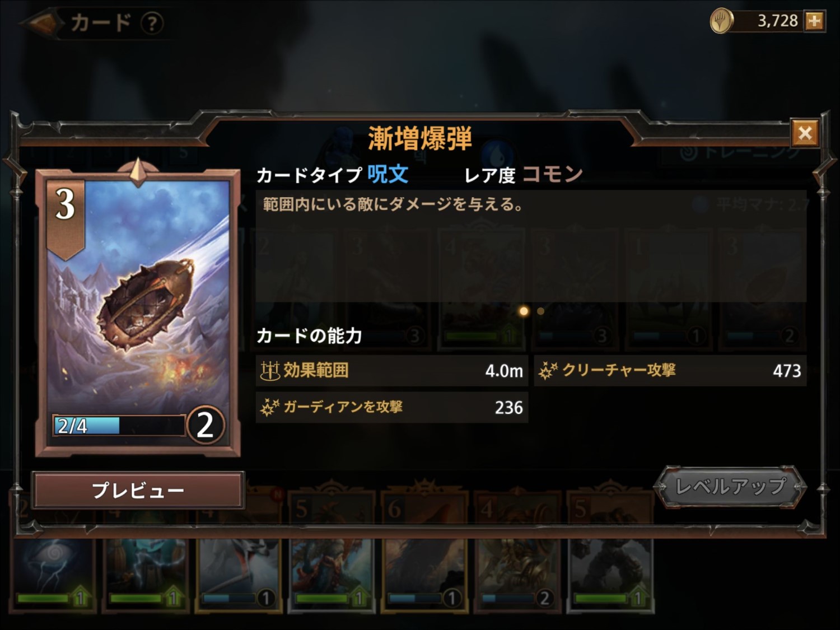Select the golden armored card with level 2

click(517, 575)
